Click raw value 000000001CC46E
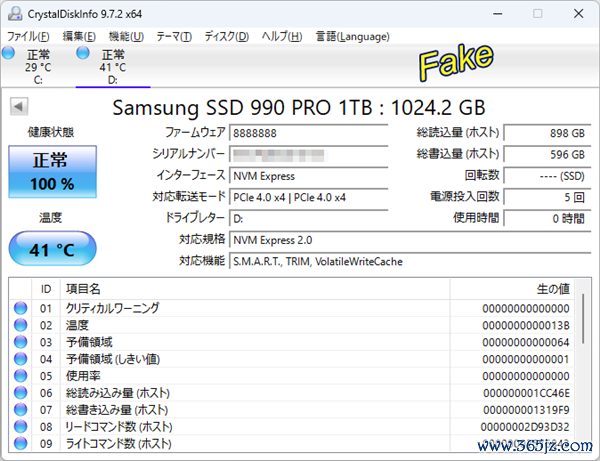 click(527, 393)
